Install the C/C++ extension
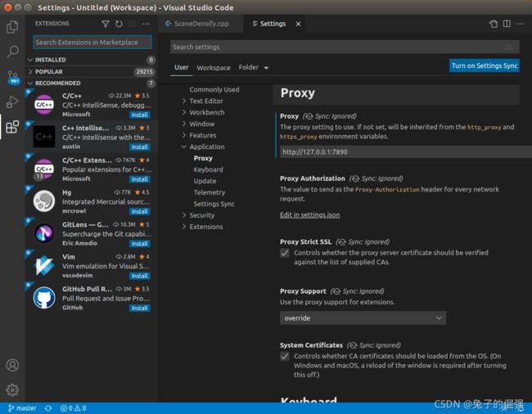Image resolution: width=532 pixels, height=414 pixels. pos(139,115)
